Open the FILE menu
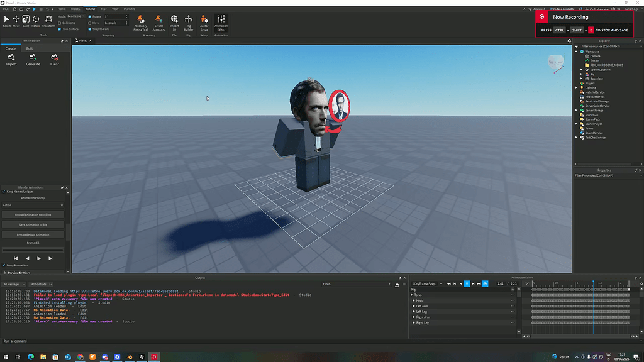Image resolution: width=644 pixels, height=362 pixels. click(6, 9)
